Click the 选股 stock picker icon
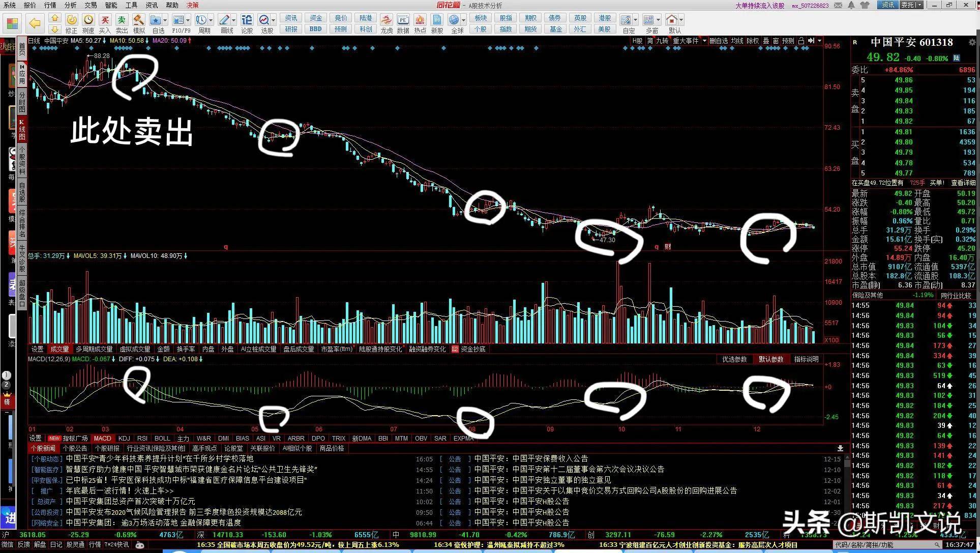Image resolution: width=980 pixels, height=553 pixels. pyautogui.click(x=264, y=20)
